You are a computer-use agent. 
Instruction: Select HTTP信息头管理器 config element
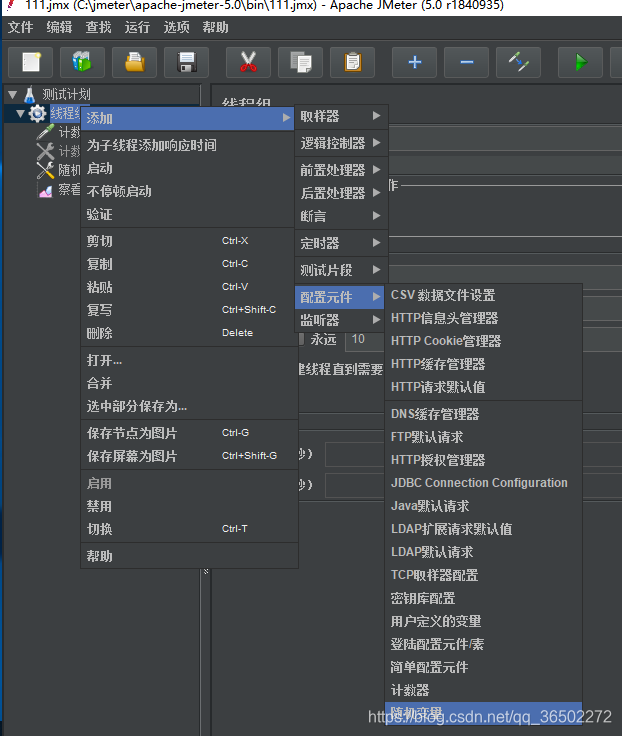(x=484, y=318)
